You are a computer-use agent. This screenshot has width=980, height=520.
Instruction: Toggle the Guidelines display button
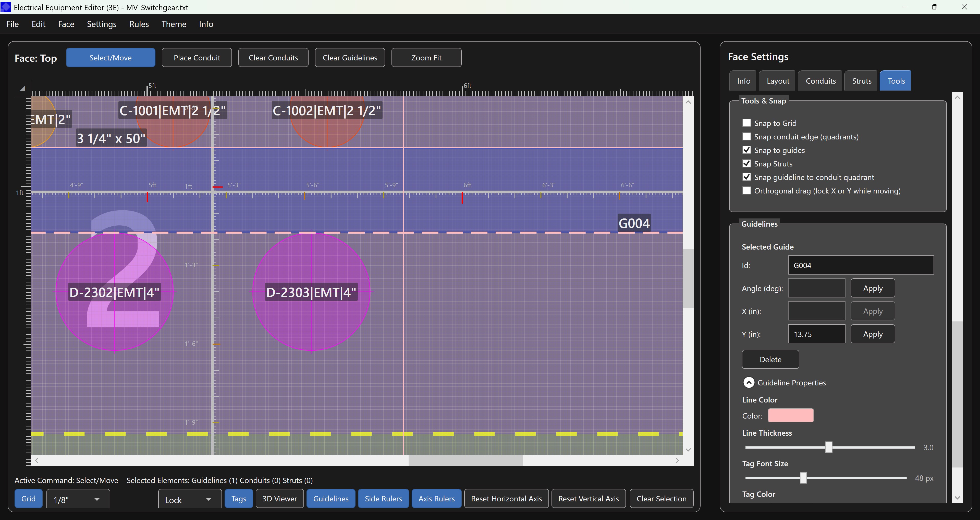330,499
